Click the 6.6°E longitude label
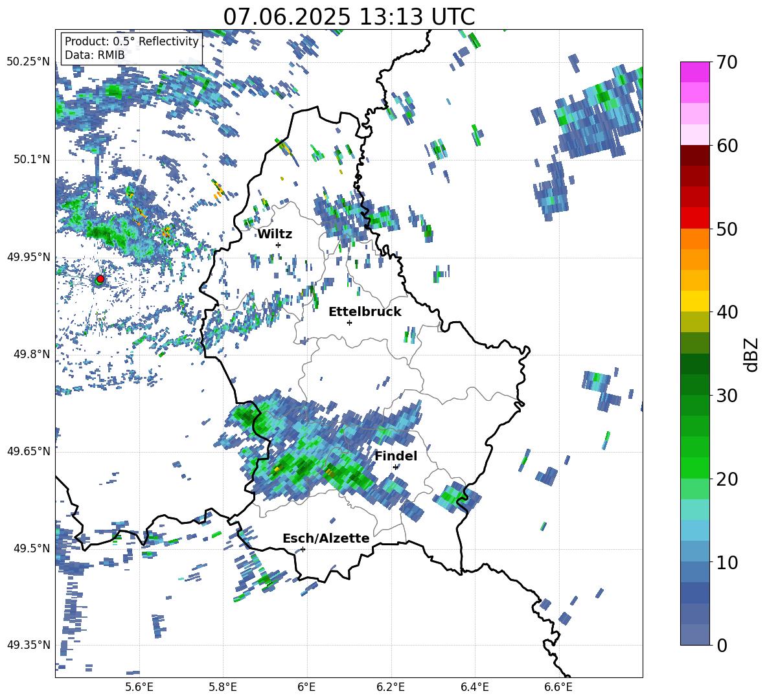767x700 pixels. click(x=558, y=687)
